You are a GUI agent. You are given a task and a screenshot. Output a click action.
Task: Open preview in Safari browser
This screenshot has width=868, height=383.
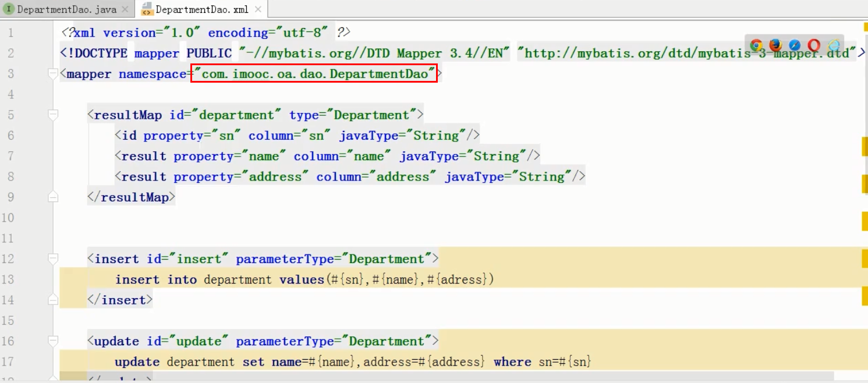(795, 45)
